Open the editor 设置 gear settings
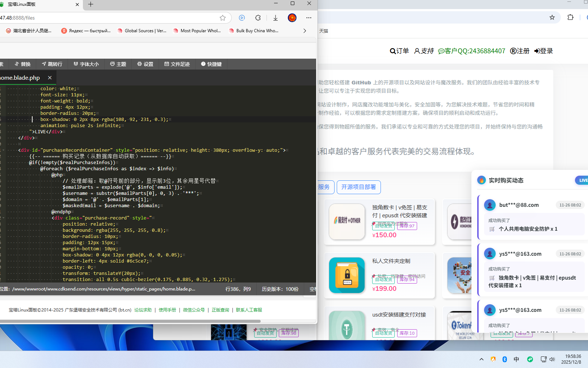588x368 pixels. (145, 64)
